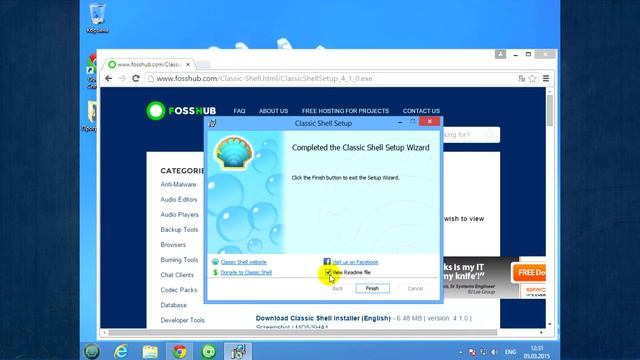Screen dimensions: 640x360
Task: Open Internet Explorer from taskbar
Action: pos(121,351)
